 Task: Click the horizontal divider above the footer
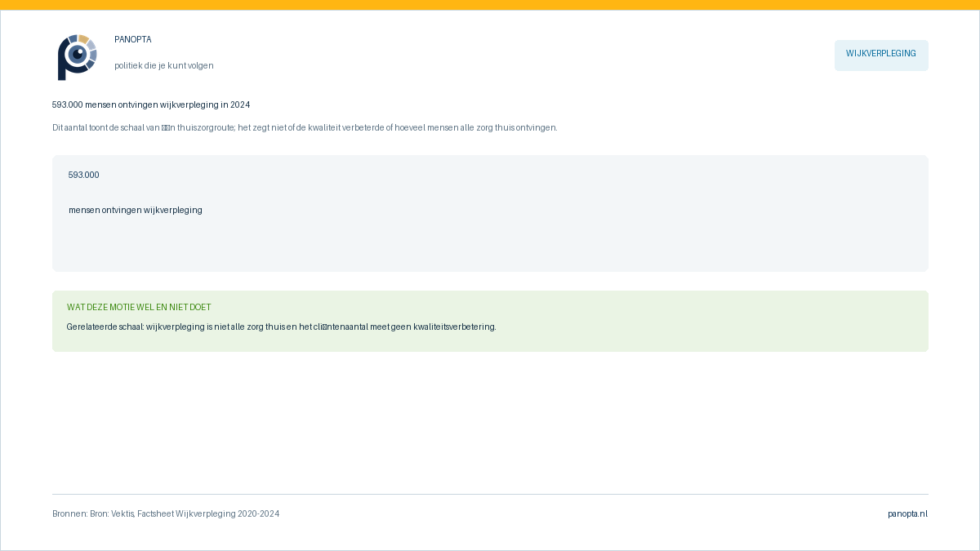pos(490,494)
